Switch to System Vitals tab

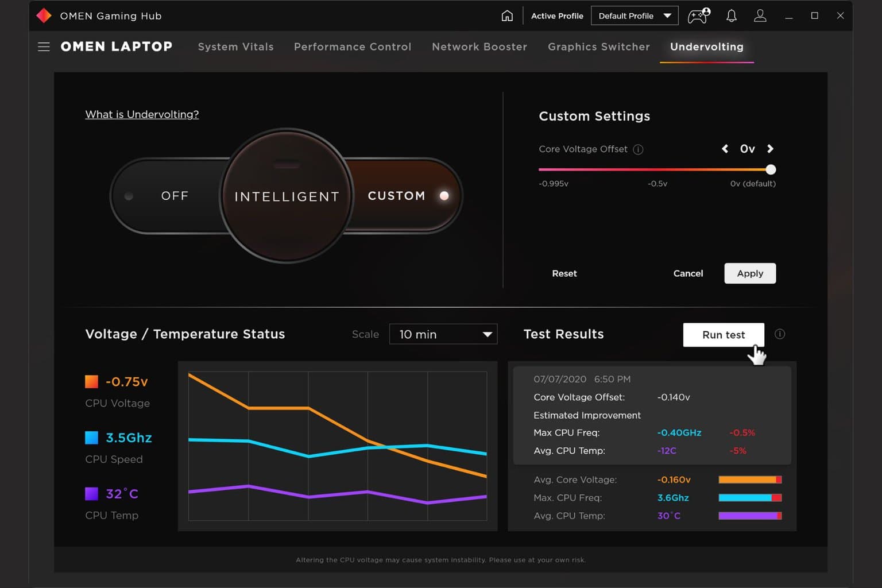(235, 47)
